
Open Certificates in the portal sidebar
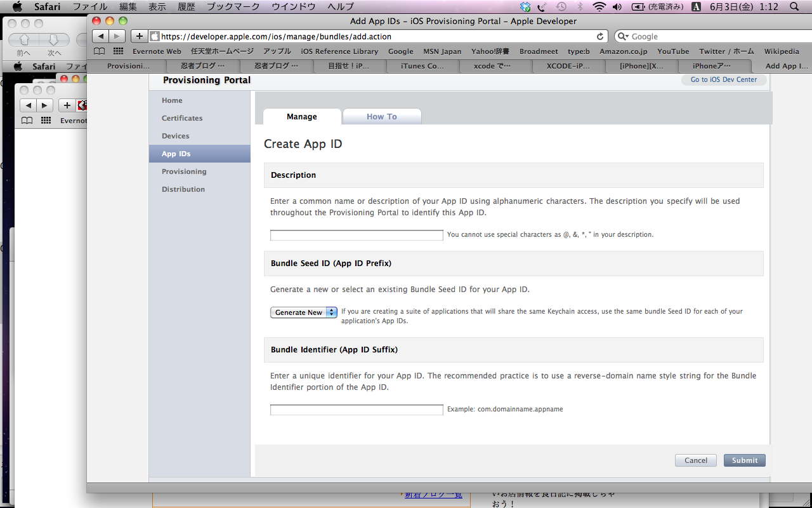(182, 118)
